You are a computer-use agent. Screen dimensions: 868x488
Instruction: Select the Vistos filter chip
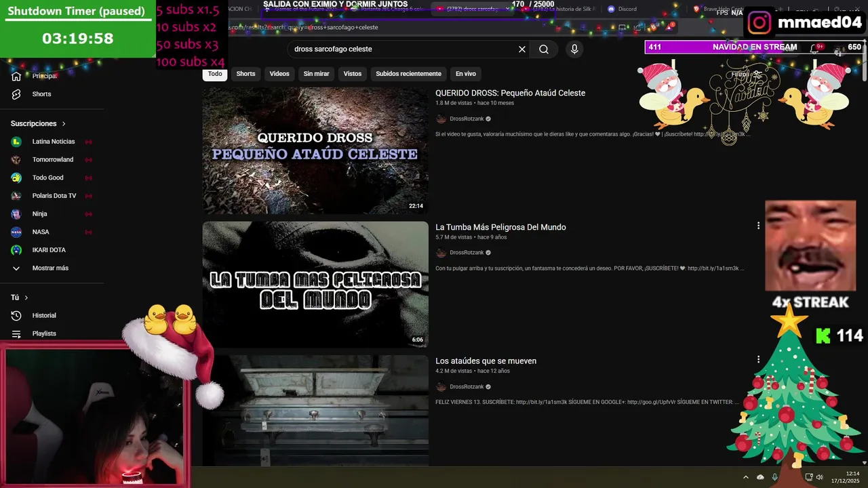(353, 74)
